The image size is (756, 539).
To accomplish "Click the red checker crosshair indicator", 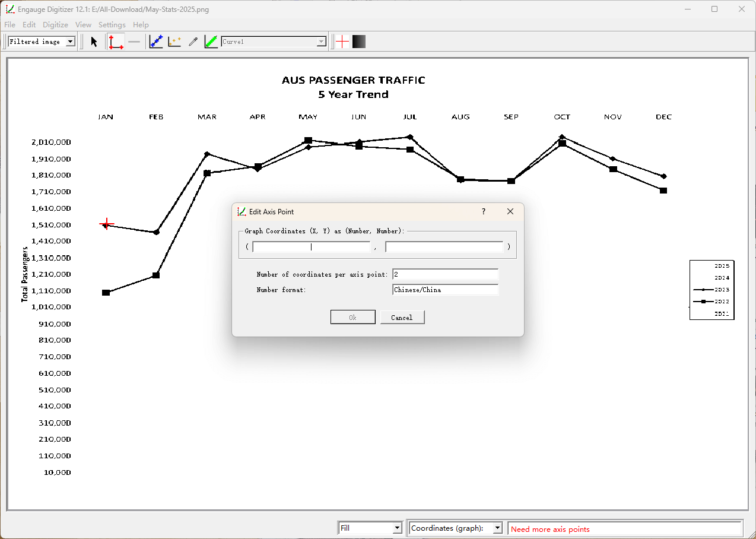I will coord(342,41).
